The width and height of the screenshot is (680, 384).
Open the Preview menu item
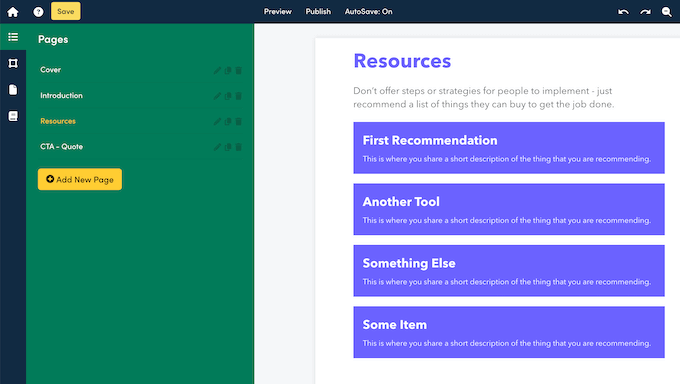[278, 12]
